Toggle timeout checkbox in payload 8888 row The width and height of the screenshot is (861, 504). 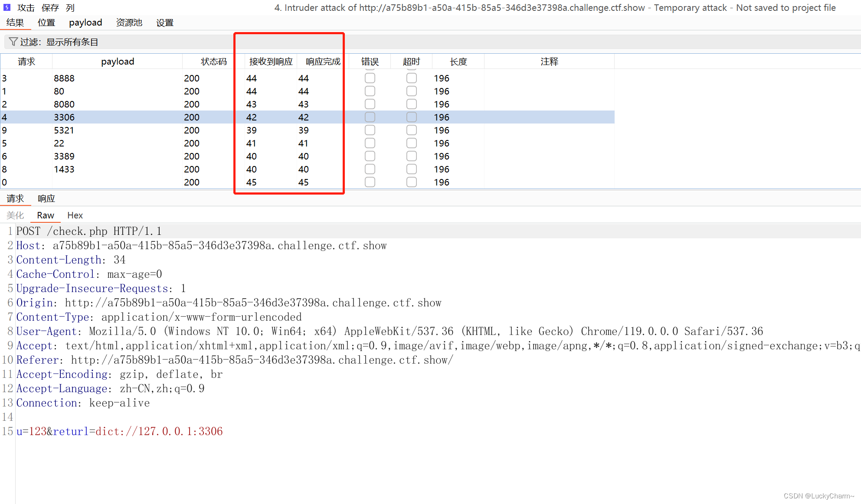[x=412, y=78]
